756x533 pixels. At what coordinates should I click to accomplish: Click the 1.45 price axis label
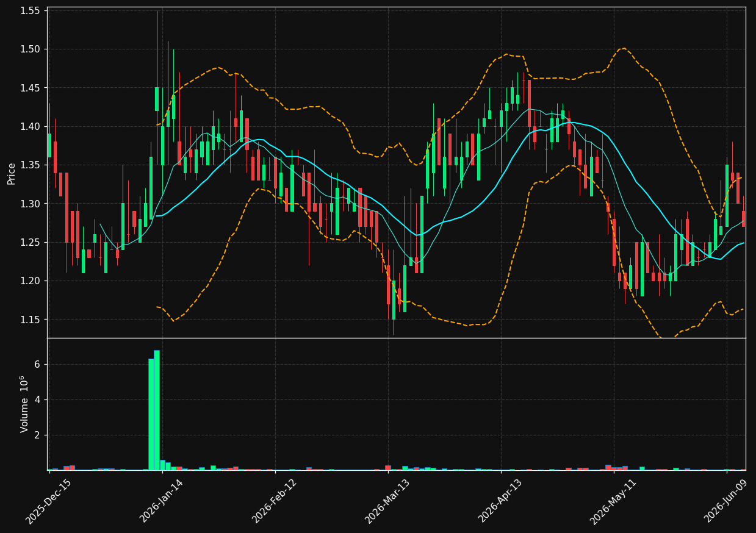[x=30, y=88]
